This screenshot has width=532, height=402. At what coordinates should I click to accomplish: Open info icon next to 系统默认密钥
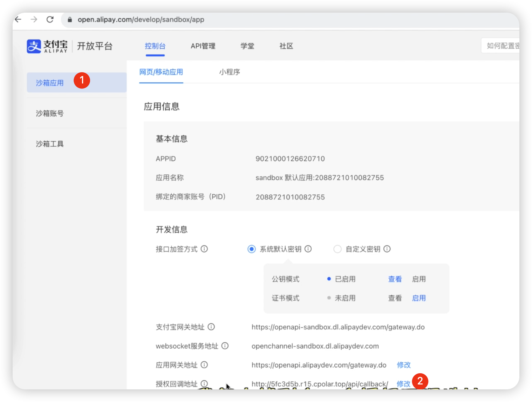[308, 249]
